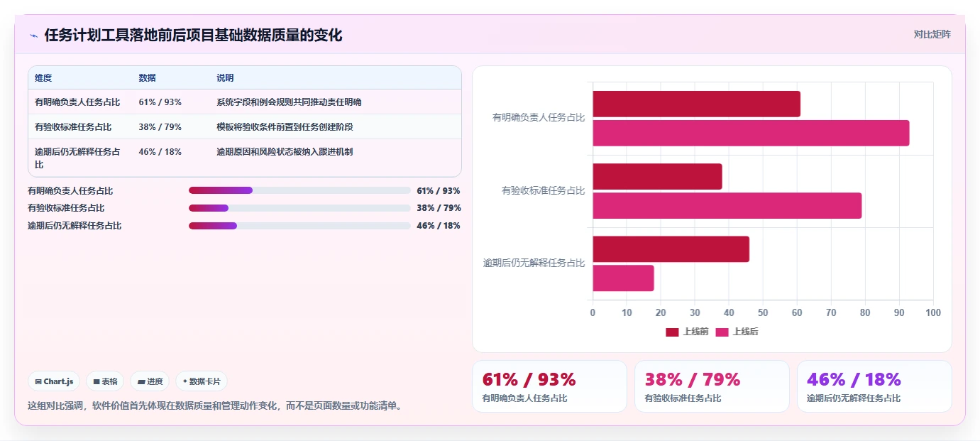Click 上线后 bar for 有明确负责人任务占比
This screenshot has width=980, height=441.
click(x=751, y=134)
